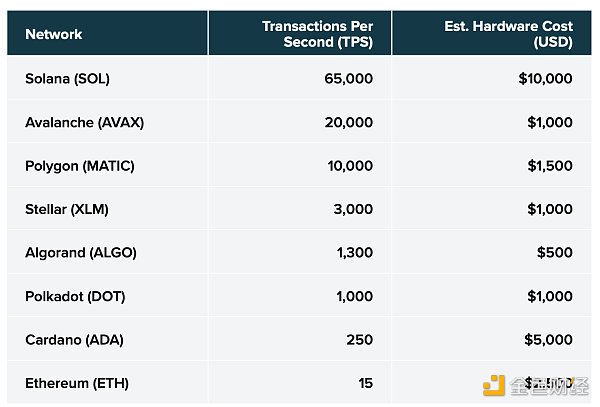Screen dimensions: 600x407
Task: Click the 15 TPS value for Ethereum
Action: (365, 383)
